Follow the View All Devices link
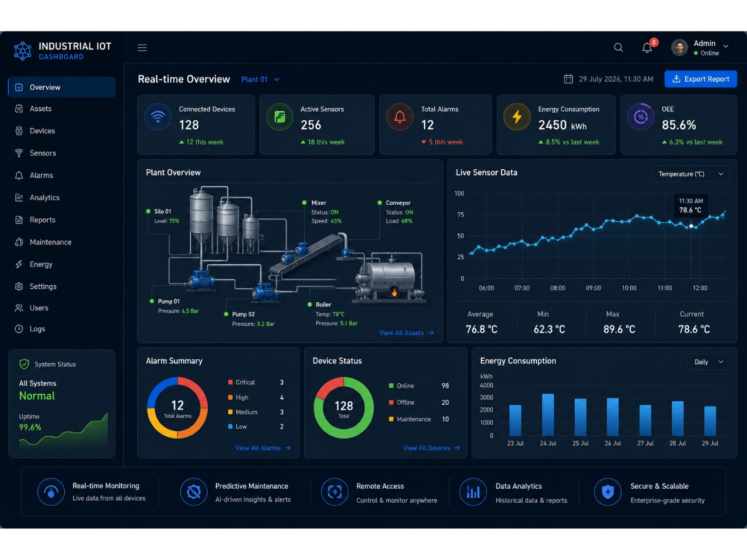Image resolution: width=747 pixels, height=560 pixels. 431,448
